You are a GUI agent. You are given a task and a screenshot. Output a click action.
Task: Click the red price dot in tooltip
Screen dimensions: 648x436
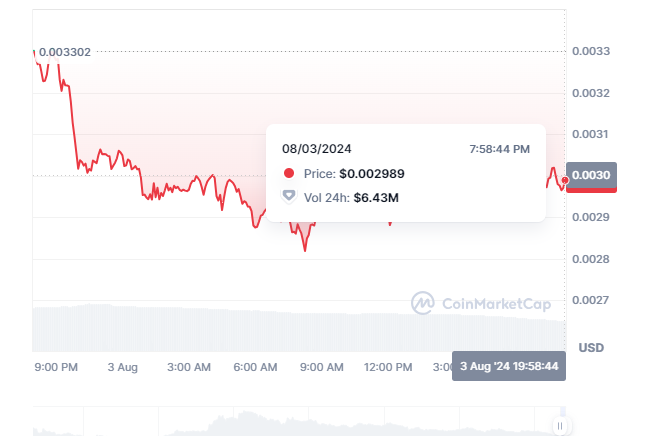(x=289, y=173)
